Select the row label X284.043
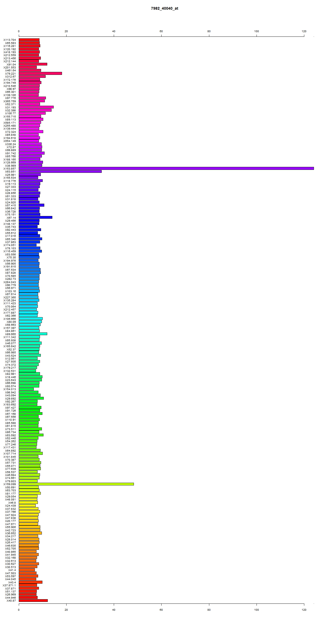Image resolution: width=322 pixels, height=644 pixels. (x=10, y=282)
